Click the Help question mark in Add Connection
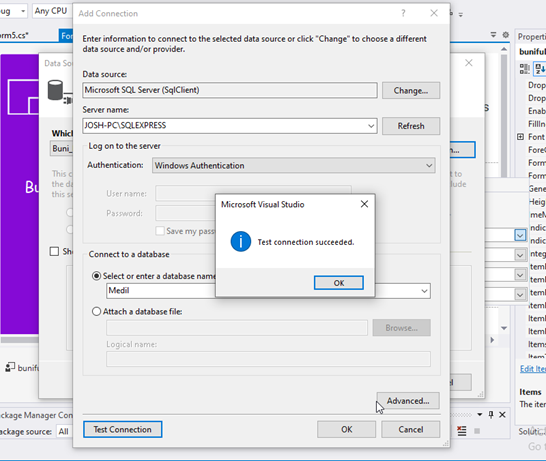 [x=403, y=14]
